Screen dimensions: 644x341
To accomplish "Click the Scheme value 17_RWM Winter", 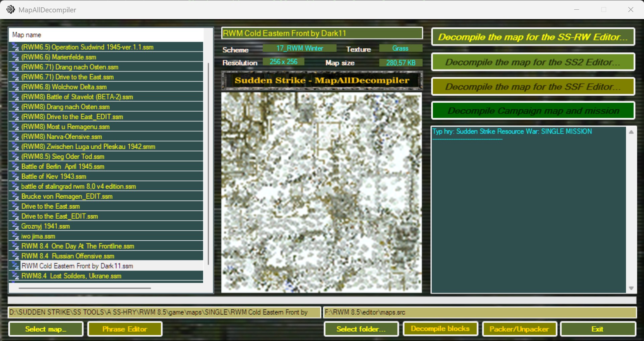I will [x=300, y=48].
